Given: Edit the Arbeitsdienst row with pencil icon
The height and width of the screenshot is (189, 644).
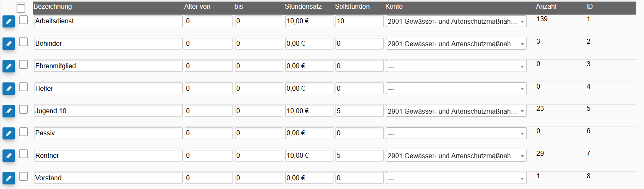Looking at the screenshot, I should [9, 21].
